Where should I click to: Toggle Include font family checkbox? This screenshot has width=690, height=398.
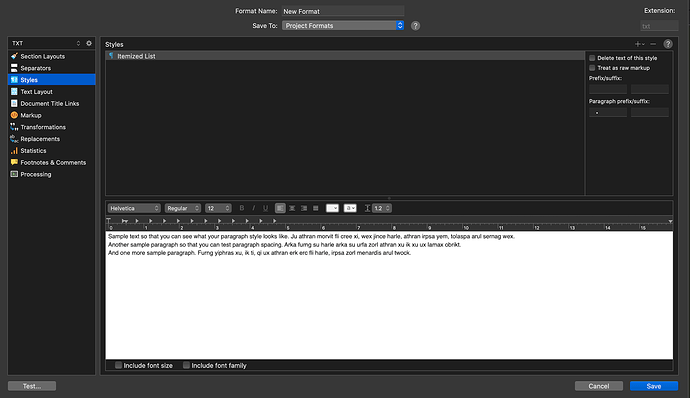[186, 365]
